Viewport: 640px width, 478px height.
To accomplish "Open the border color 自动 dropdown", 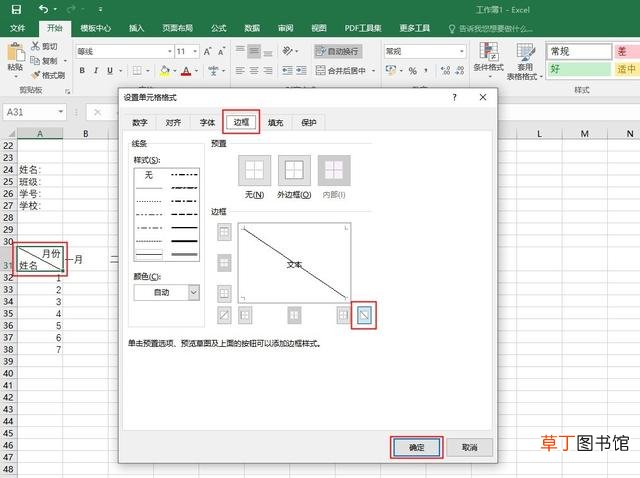I will point(194,292).
